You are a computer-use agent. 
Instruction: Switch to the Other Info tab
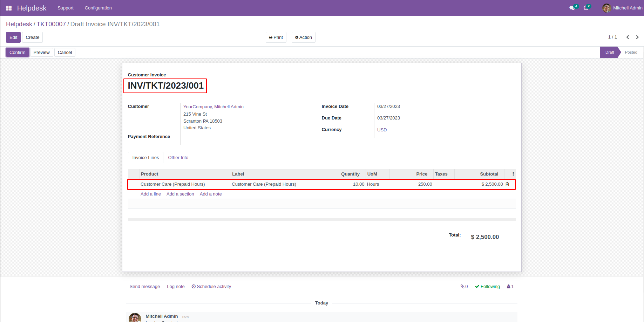click(x=178, y=158)
